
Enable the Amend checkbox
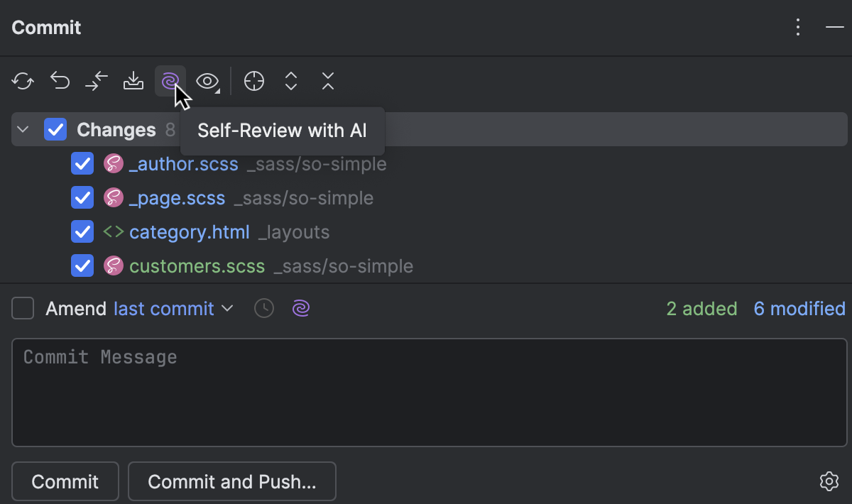[x=23, y=309]
